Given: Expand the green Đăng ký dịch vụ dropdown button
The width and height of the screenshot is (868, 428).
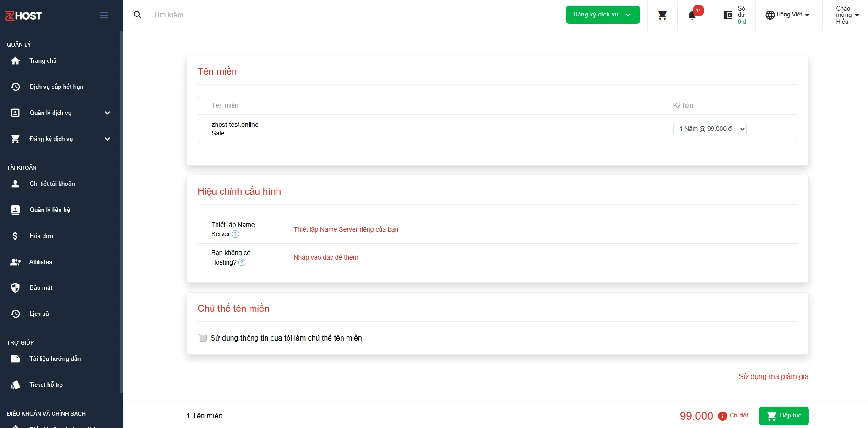Looking at the screenshot, I should click(x=602, y=15).
